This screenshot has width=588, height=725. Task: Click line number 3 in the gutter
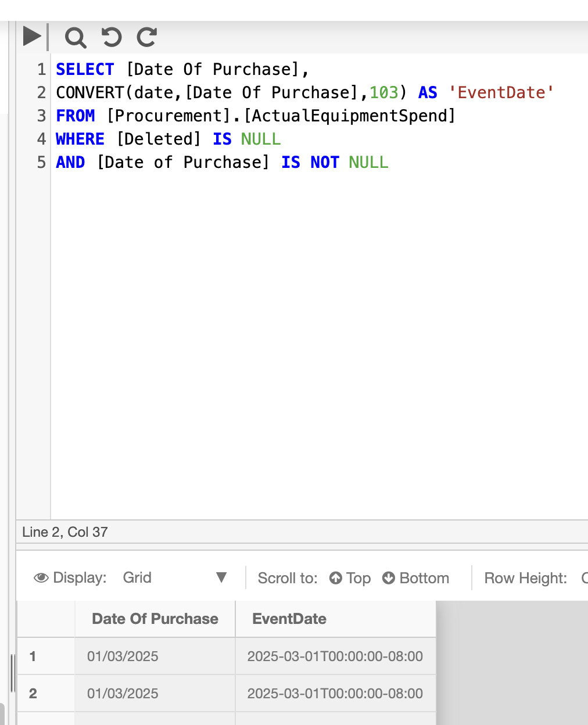tap(41, 116)
